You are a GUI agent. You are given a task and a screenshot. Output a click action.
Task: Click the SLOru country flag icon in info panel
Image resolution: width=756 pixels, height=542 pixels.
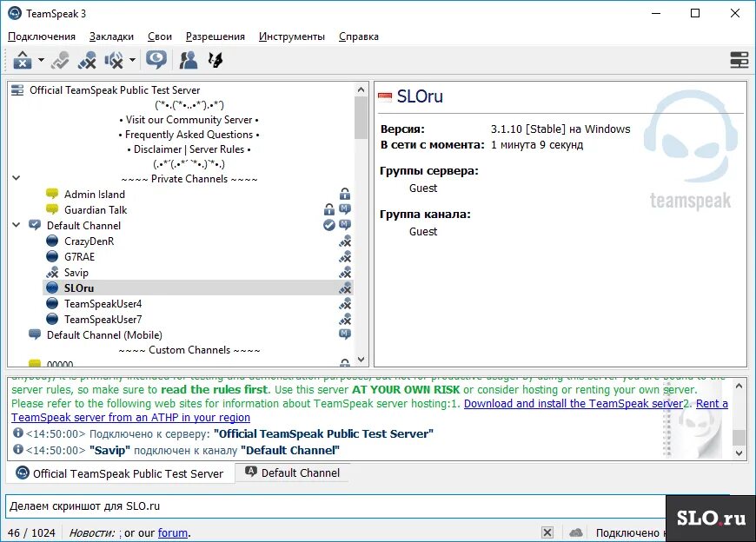click(385, 97)
